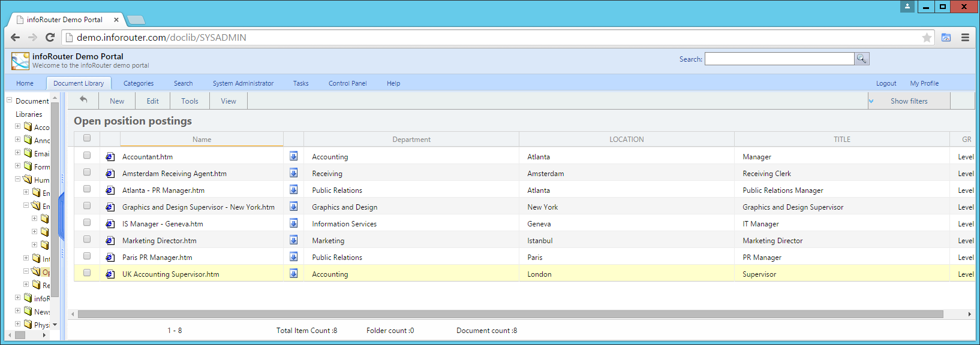This screenshot has height=345, width=980.
Task: Open the System Administrator tab
Action: click(x=243, y=83)
